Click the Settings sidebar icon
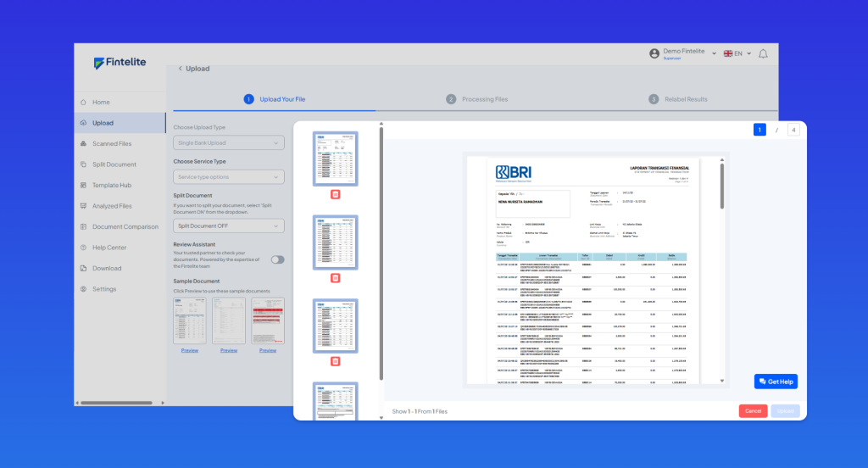The width and height of the screenshot is (868, 468). 83,289
